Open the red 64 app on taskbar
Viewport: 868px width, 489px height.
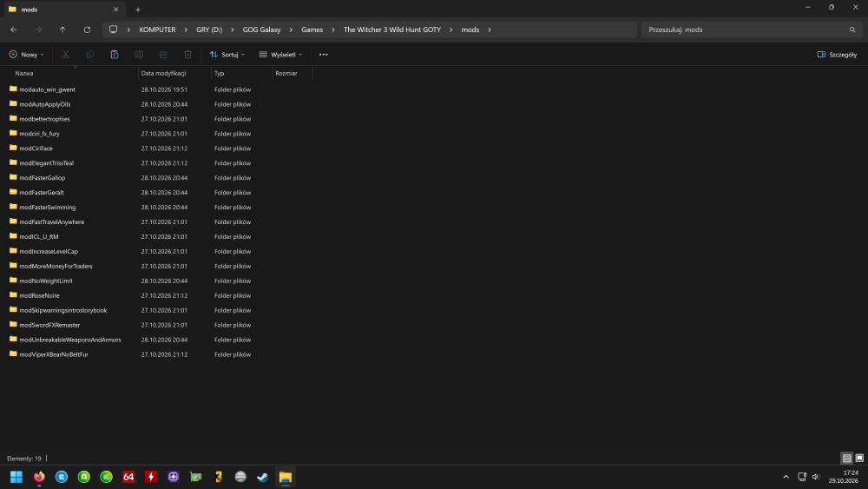[x=128, y=477]
